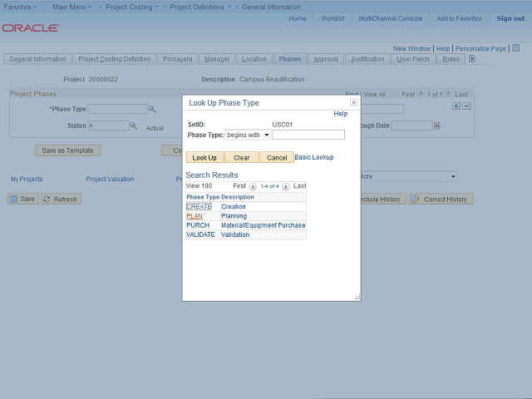Viewport: 532px width, 399px height.
Task: Open Status lookup magnifier icon
Action: (x=134, y=126)
